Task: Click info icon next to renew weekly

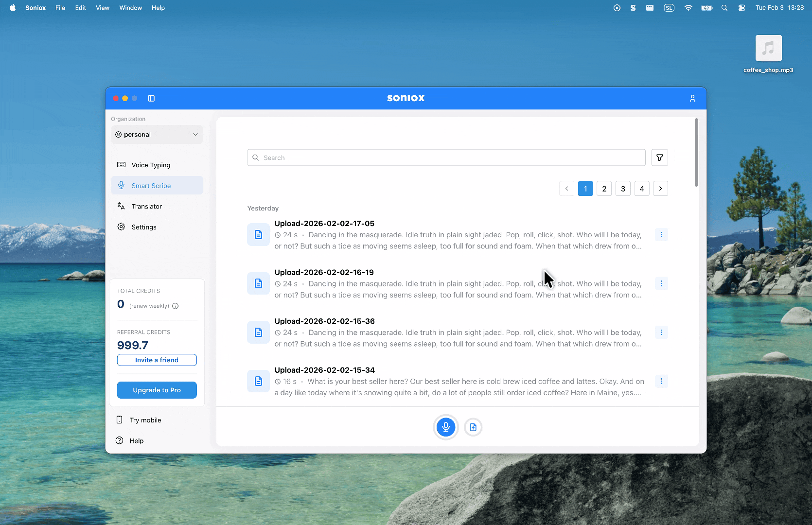Action: (176, 306)
